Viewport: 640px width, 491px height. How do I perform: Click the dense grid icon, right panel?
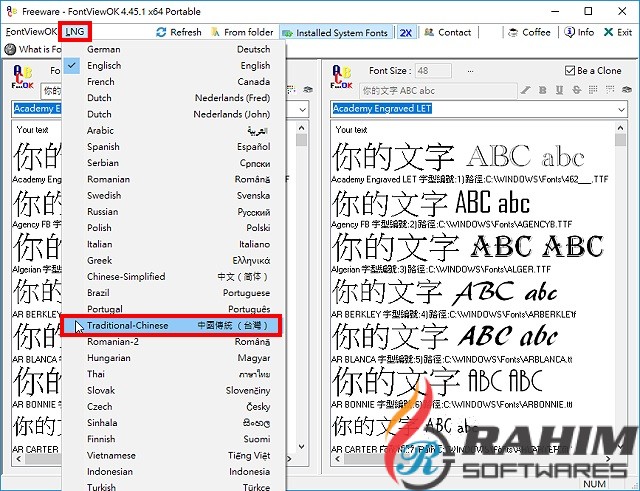[x=593, y=90]
